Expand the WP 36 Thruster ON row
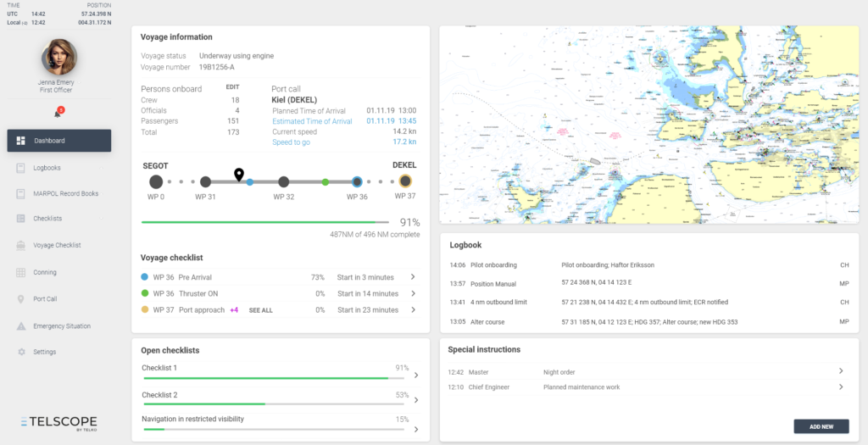The width and height of the screenshot is (868, 445). pyautogui.click(x=413, y=293)
